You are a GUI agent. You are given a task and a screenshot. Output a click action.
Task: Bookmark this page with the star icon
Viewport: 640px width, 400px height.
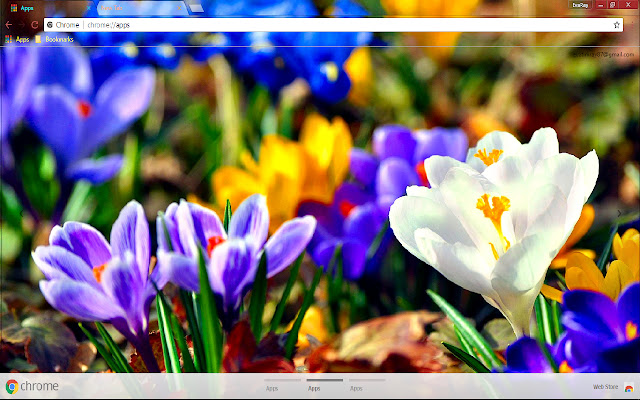point(616,25)
